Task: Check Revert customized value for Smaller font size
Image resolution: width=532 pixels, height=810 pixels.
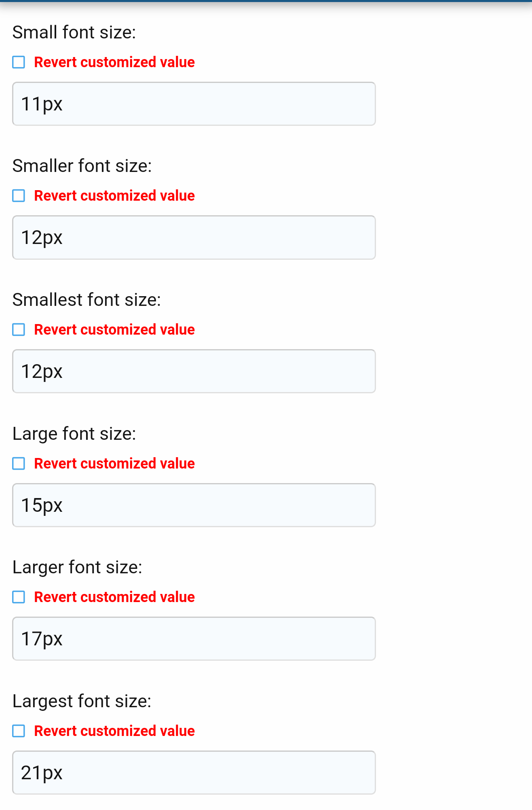Action: [18, 196]
